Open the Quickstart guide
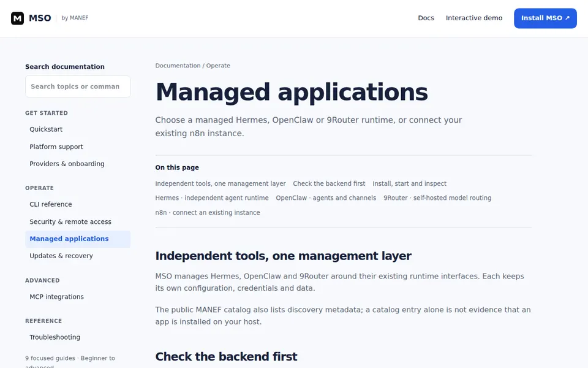Screen dimensions: 588x368 click(46, 129)
